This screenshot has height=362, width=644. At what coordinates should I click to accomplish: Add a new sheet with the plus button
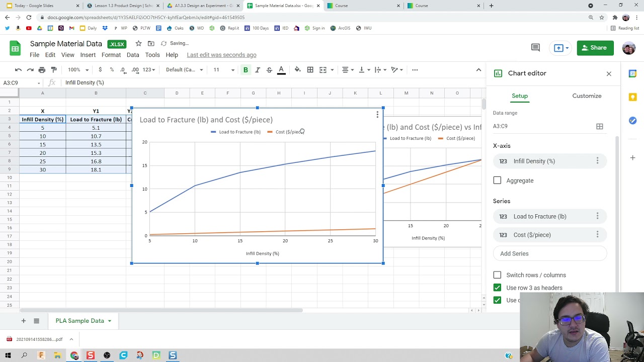click(x=23, y=321)
